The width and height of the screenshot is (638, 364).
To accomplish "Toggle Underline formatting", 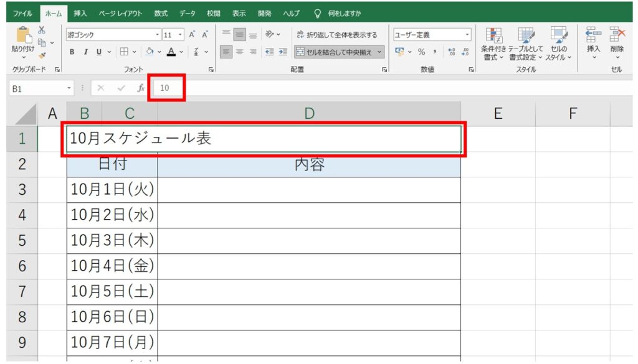I will 99,52.
